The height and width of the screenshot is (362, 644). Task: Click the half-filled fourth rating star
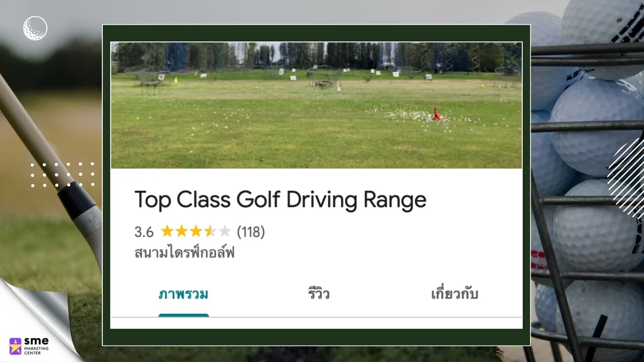pos(210,231)
